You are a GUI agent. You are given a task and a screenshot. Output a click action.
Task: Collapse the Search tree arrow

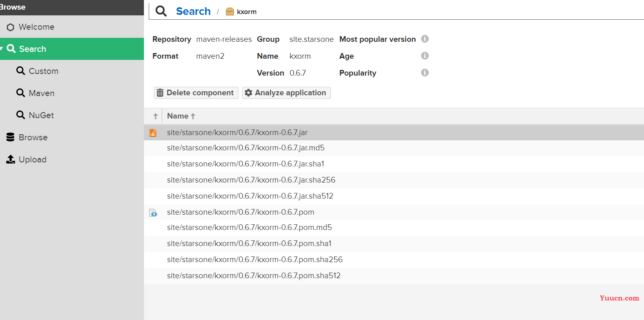click(2, 49)
